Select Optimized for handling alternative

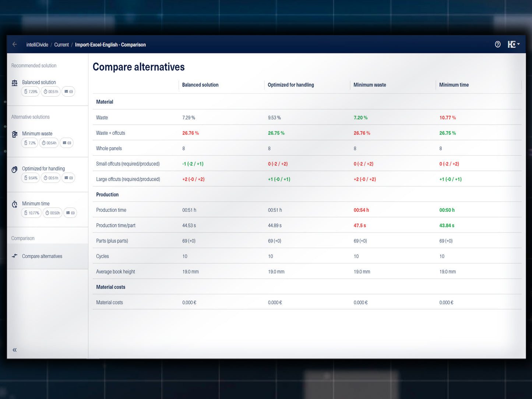click(x=43, y=169)
